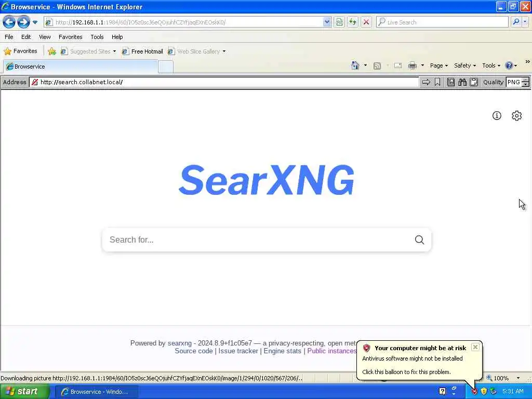Click the blue Help question mark icon

tap(509, 65)
